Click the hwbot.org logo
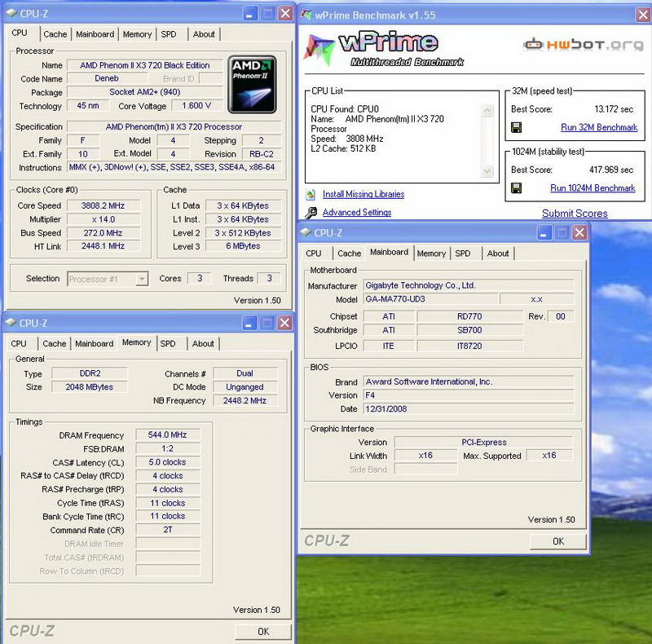 click(x=583, y=45)
